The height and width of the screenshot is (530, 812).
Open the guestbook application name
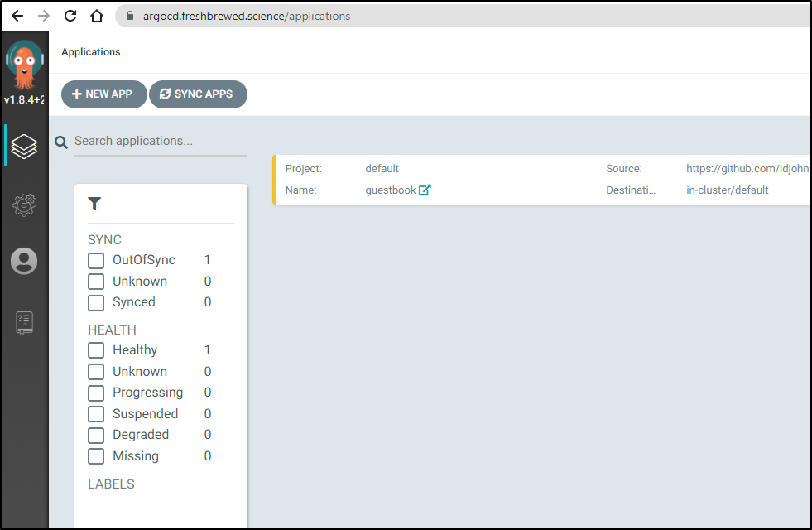[391, 190]
